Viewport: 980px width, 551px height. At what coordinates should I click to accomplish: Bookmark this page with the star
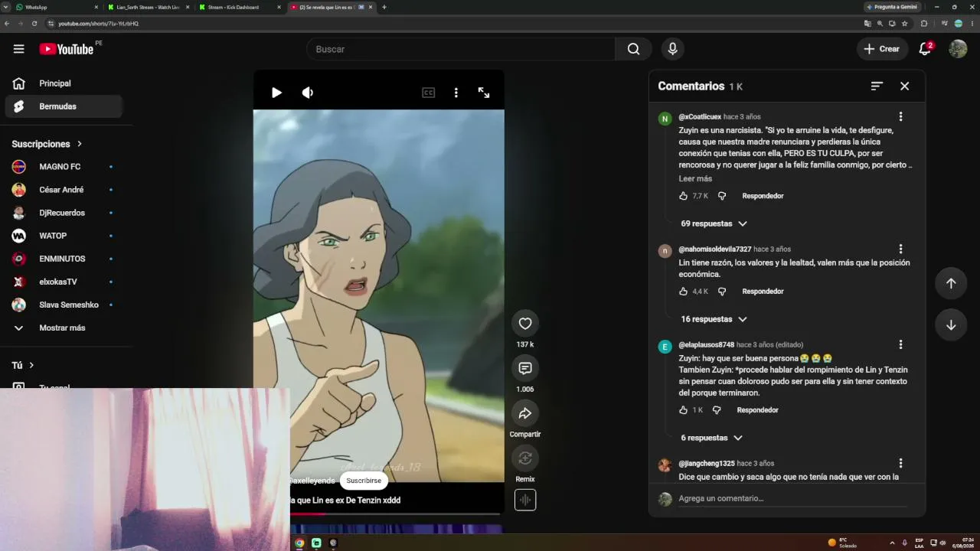(905, 24)
